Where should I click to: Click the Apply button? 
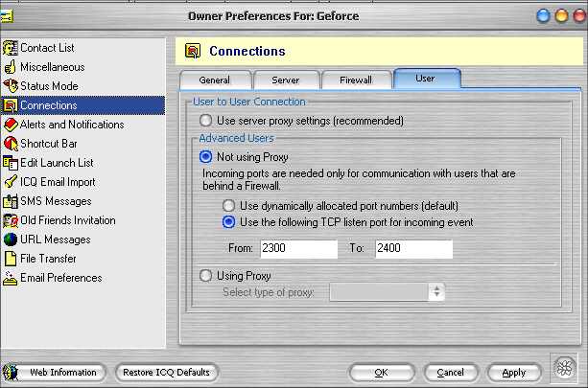tap(514, 373)
